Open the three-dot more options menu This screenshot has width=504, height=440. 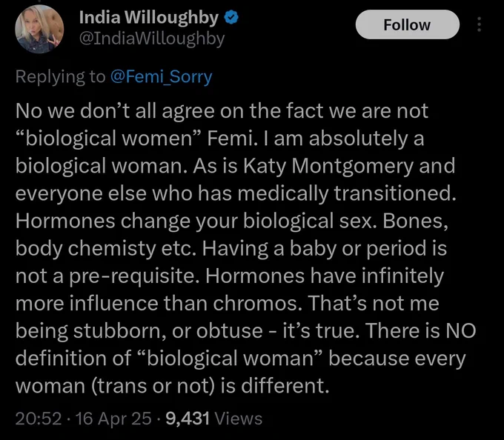click(479, 24)
